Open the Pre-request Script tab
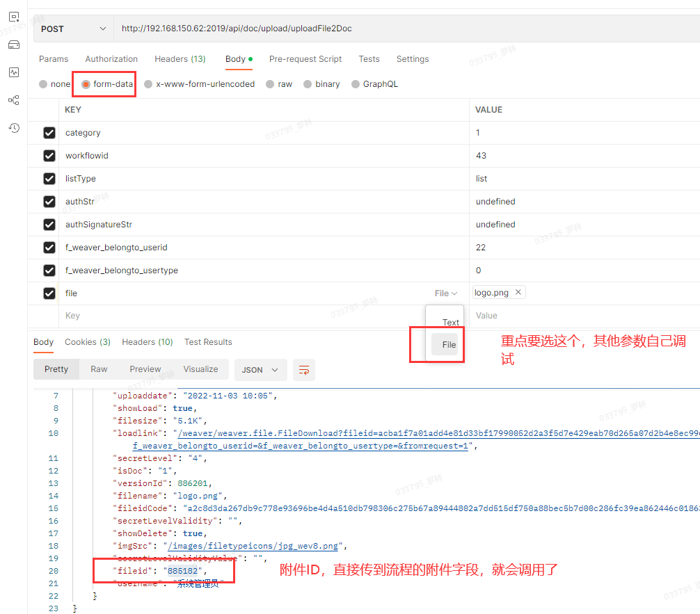This screenshot has width=700, height=614. coord(305,59)
